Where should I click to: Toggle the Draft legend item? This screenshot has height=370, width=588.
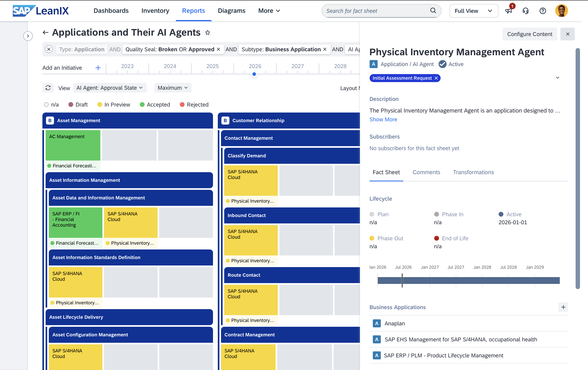(78, 105)
